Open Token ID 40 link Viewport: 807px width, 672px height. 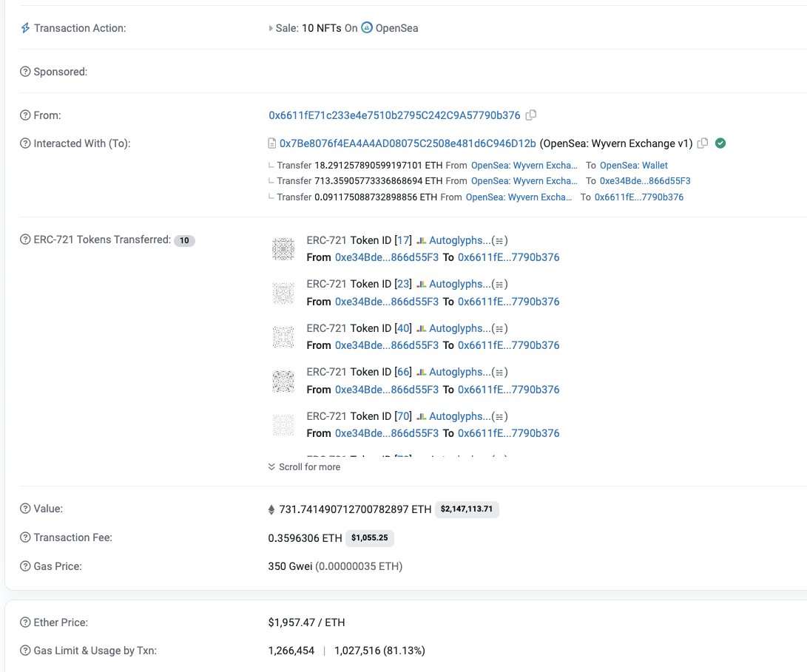403,328
